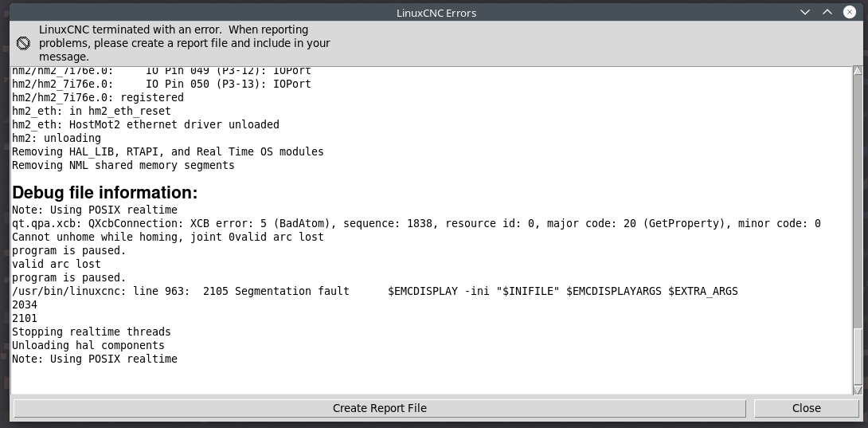The image size is (868, 428).
Task: Place cursor on the Segmentation fault line
Action: [x=375, y=291]
